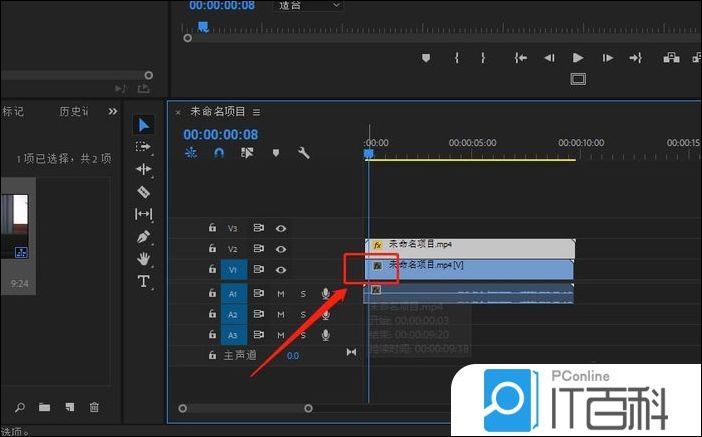Screen dimensions: 702x437
Task: Mute the A1 audio track
Action: [x=281, y=294]
